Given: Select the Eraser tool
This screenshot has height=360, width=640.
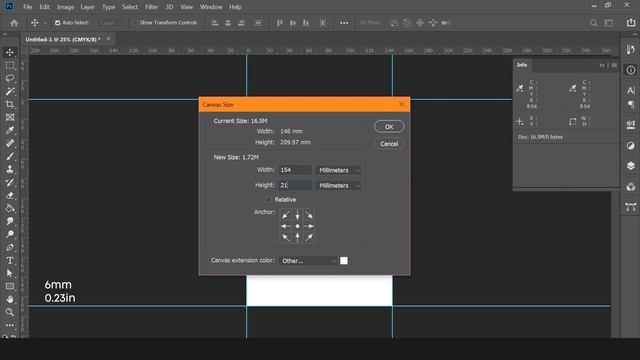Looking at the screenshot, I should pyautogui.click(x=10, y=196).
